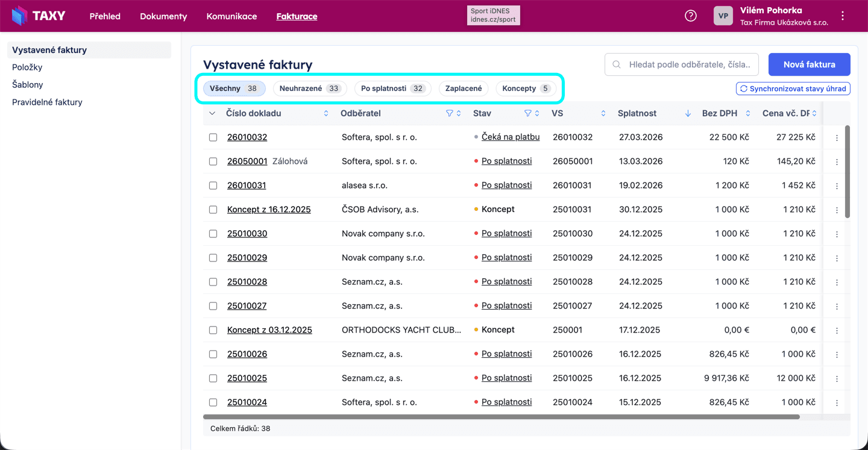Open row actions menu for invoice 26010032
Viewport: 868px width, 450px height.
point(837,138)
